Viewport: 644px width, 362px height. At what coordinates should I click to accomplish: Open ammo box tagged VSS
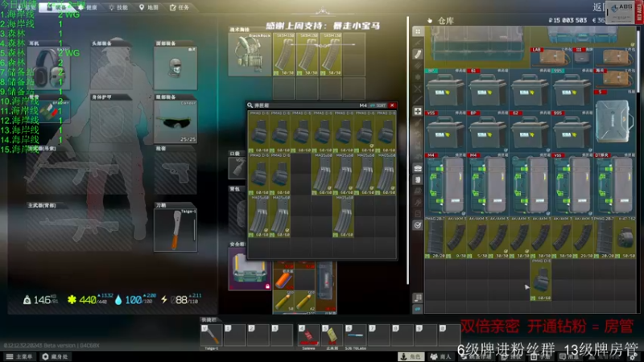click(x=446, y=132)
